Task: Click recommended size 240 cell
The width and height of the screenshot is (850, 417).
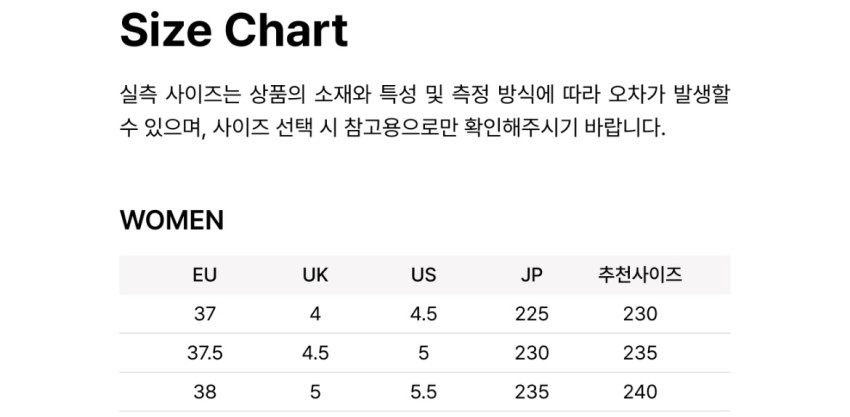Action: coord(640,392)
